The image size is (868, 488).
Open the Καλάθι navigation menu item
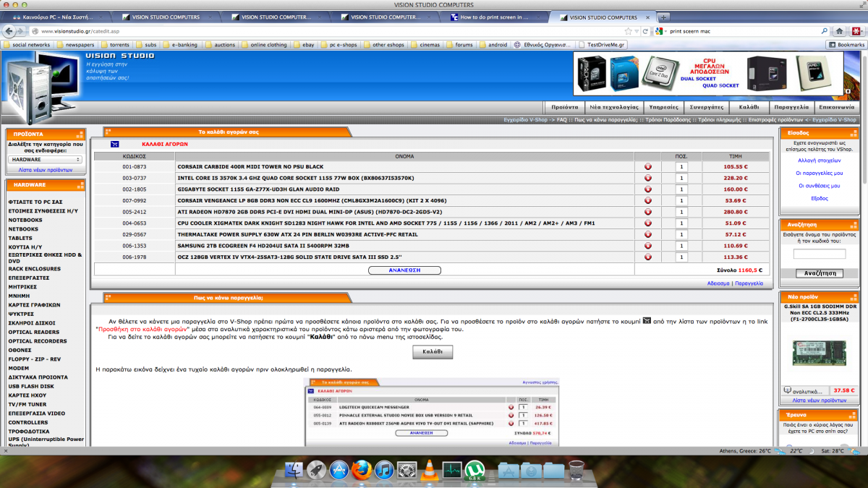point(749,106)
